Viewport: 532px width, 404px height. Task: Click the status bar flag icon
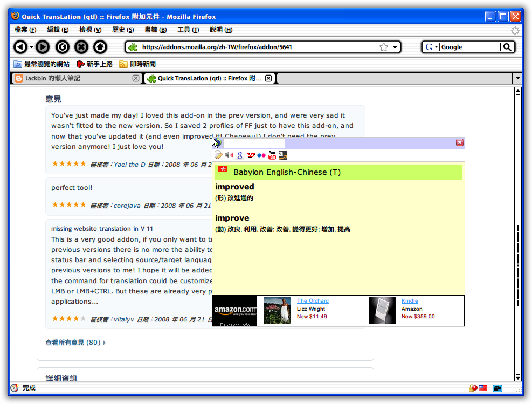tap(483, 388)
